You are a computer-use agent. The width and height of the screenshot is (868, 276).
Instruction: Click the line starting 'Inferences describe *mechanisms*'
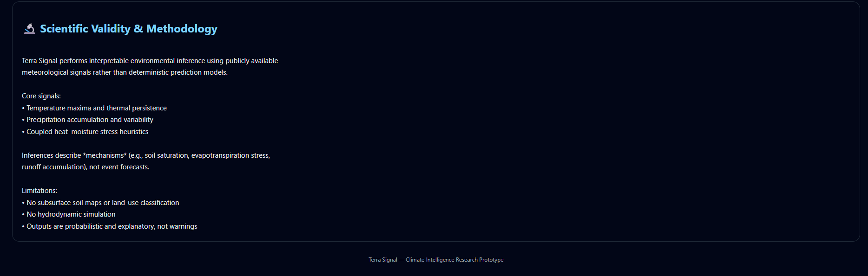(x=146, y=155)
